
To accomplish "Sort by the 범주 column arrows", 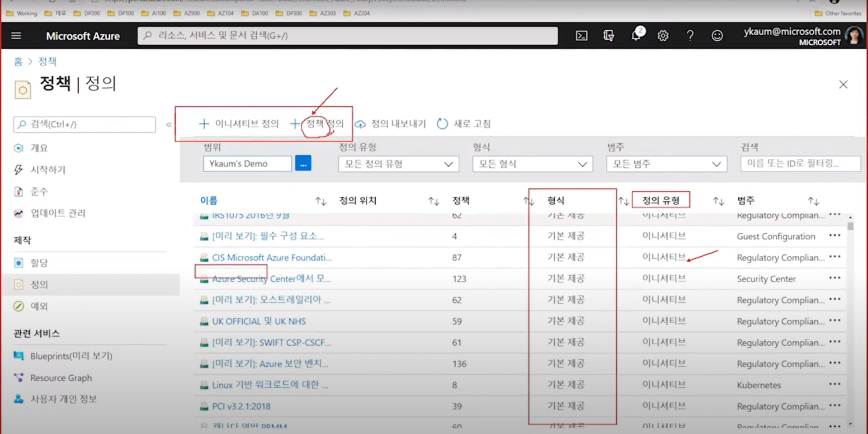I will click(813, 201).
